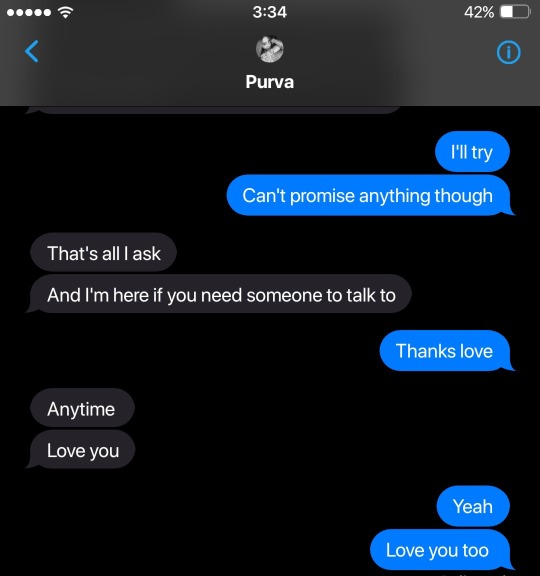540x576 pixels.
Task: Tap the "That's all I ask" message
Action: (x=104, y=253)
